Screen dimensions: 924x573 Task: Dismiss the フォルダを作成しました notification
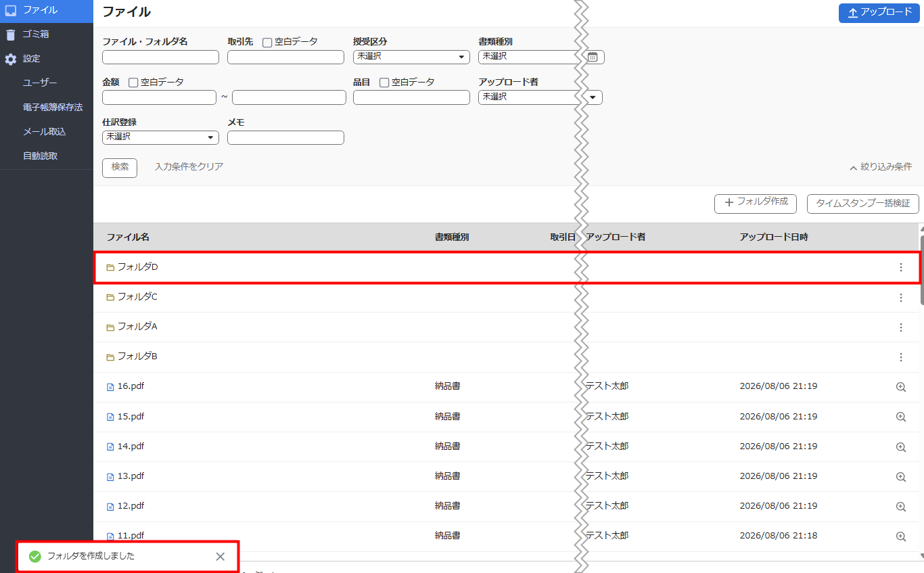click(x=220, y=556)
